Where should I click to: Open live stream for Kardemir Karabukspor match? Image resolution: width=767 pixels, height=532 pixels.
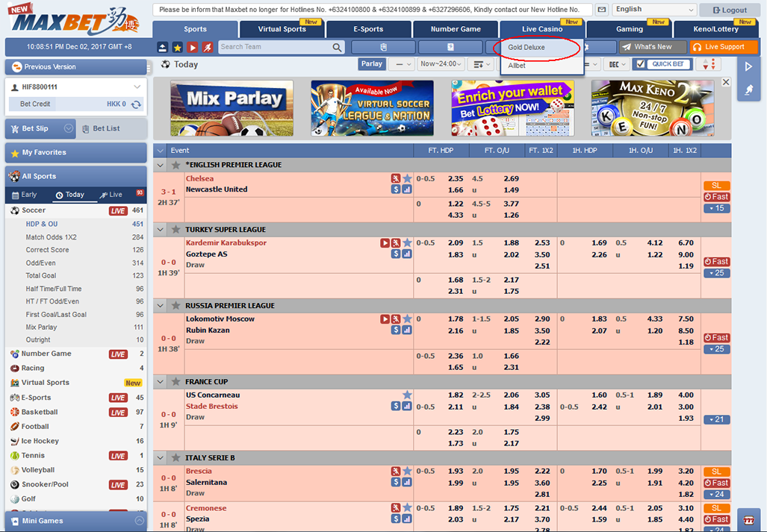(x=385, y=243)
